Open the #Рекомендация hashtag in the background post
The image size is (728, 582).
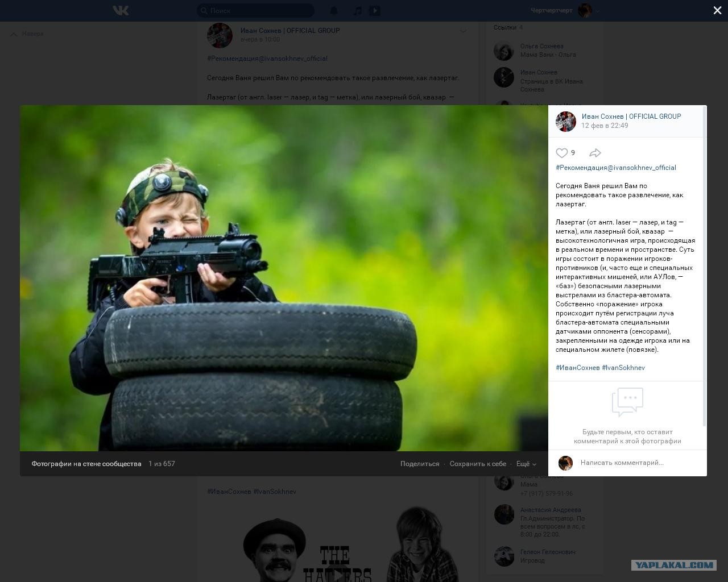(x=267, y=59)
